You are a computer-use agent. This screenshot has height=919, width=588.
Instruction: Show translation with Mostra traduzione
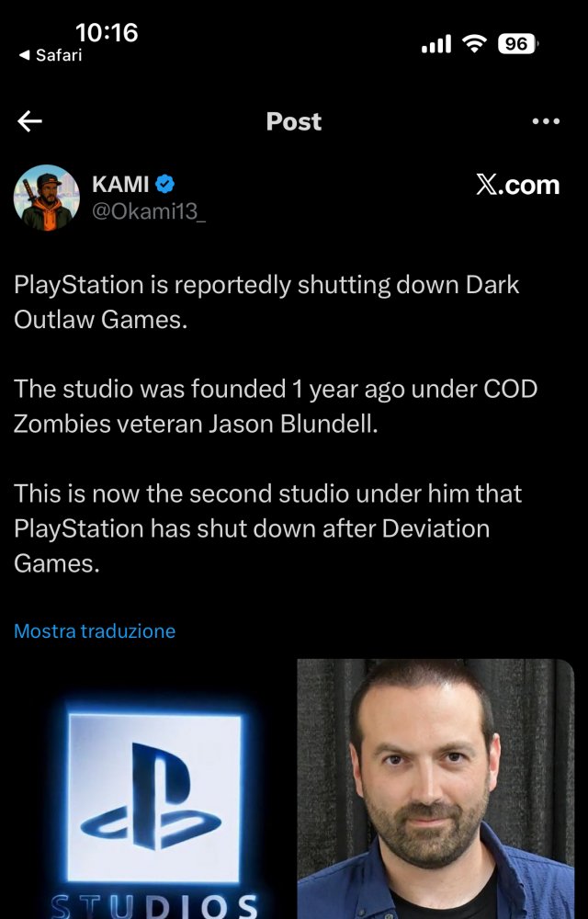[x=95, y=631]
